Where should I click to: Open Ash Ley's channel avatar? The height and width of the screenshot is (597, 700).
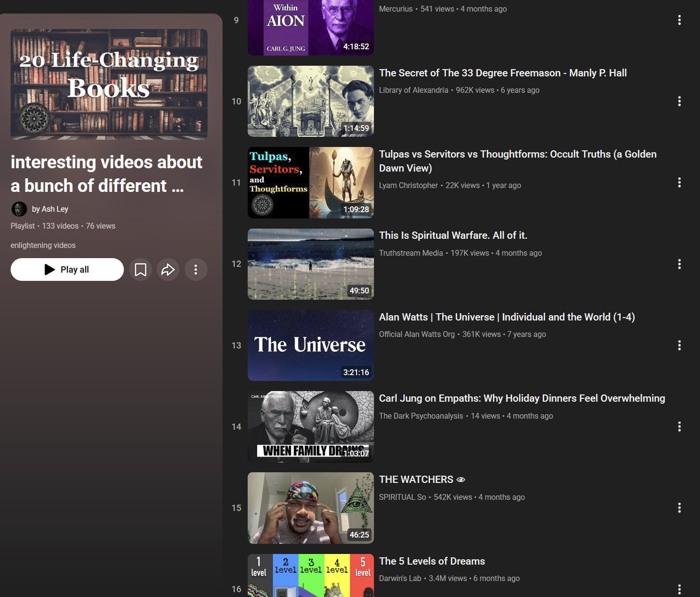click(x=19, y=209)
